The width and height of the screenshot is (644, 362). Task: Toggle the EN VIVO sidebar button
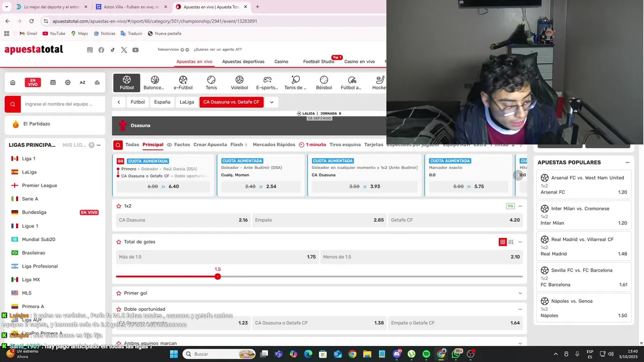click(x=33, y=82)
